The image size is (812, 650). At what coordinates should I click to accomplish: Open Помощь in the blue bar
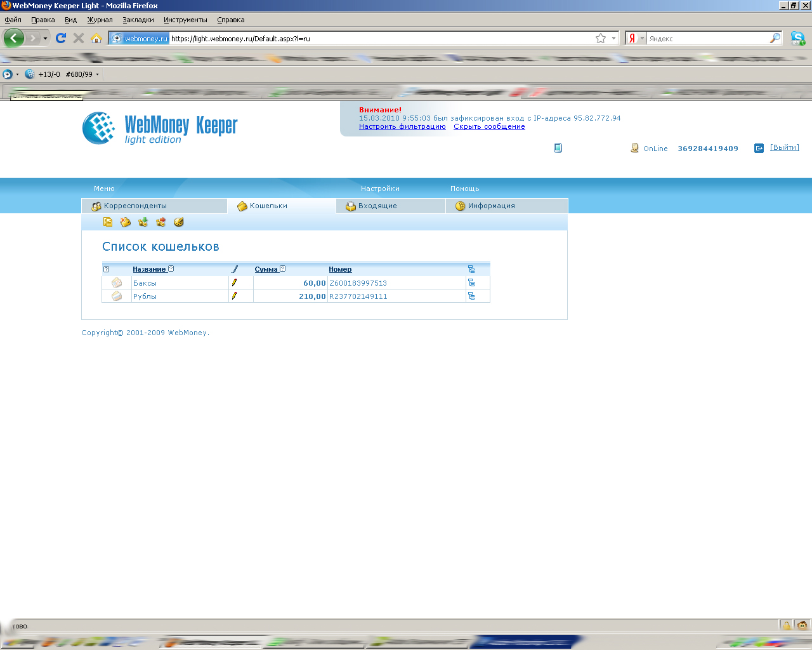tap(464, 189)
